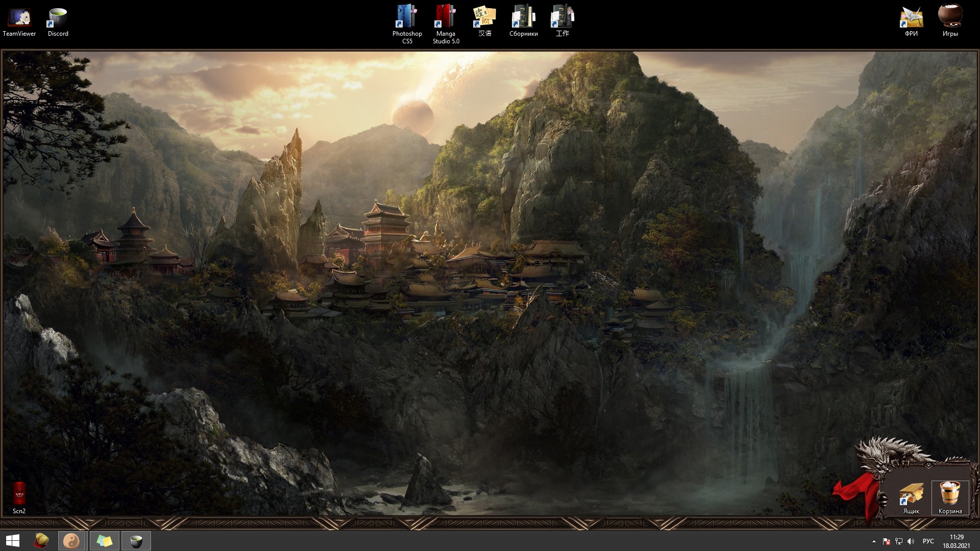Open the network connection tray icon
The height and width of the screenshot is (551, 980).
[x=899, y=541]
